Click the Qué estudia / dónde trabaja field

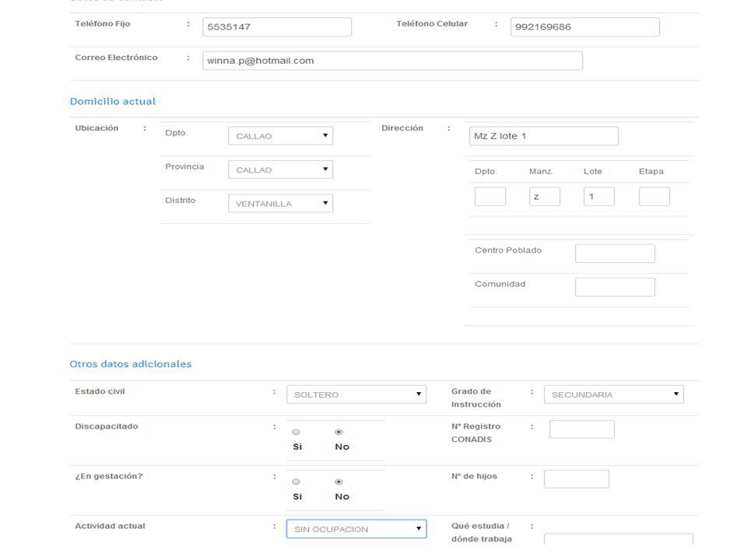(619, 540)
